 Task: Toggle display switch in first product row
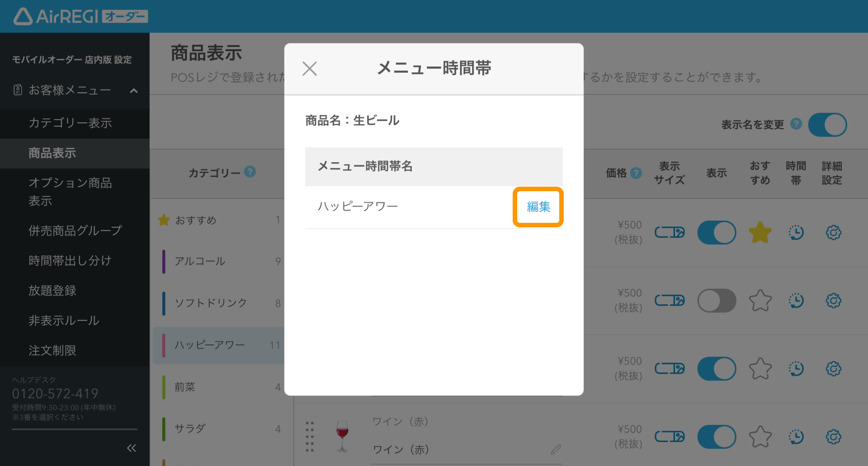717,233
